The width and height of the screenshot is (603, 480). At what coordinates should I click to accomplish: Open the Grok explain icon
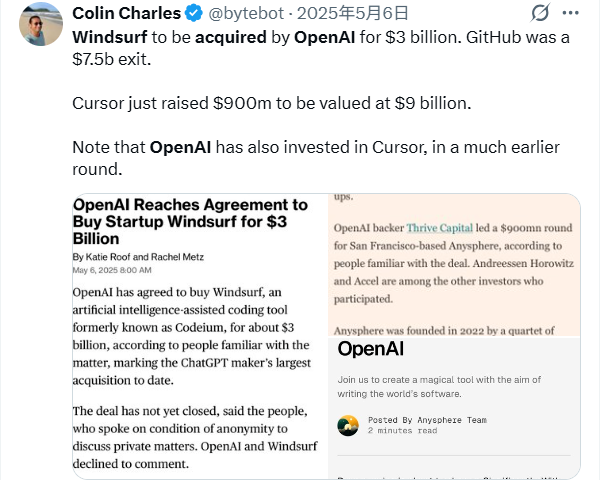(541, 14)
